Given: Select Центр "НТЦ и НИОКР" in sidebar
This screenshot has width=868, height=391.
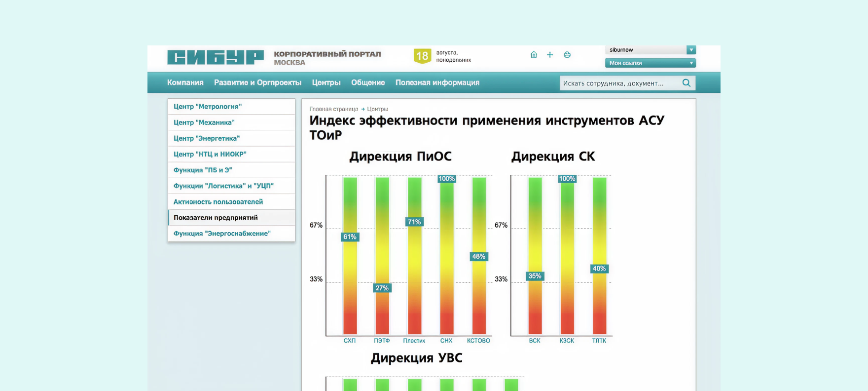Looking at the screenshot, I should point(231,154).
